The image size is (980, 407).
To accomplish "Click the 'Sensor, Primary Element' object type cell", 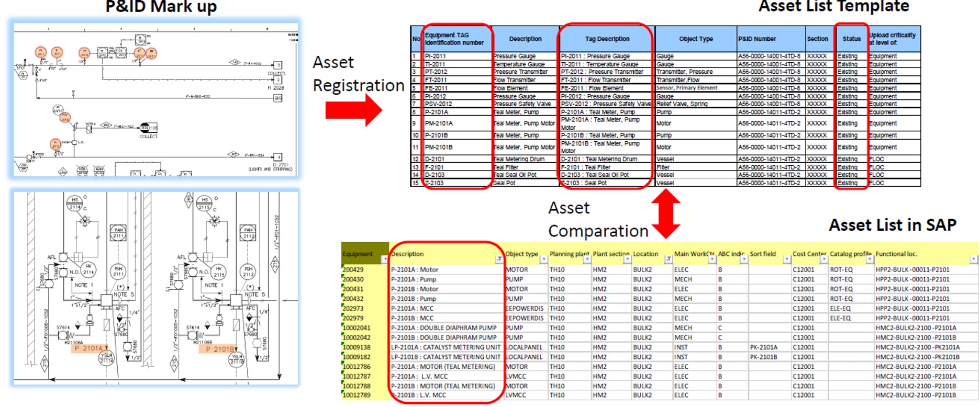I will [696, 88].
